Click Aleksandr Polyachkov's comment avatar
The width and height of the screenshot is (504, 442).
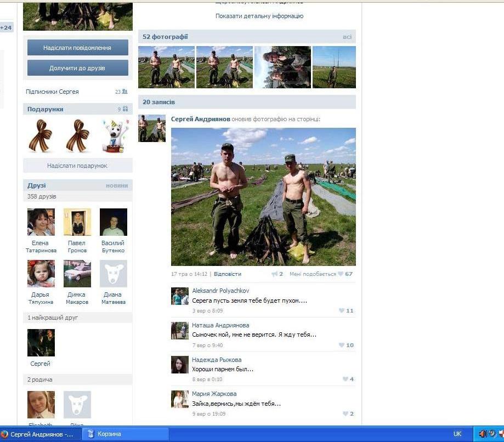(180, 296)
